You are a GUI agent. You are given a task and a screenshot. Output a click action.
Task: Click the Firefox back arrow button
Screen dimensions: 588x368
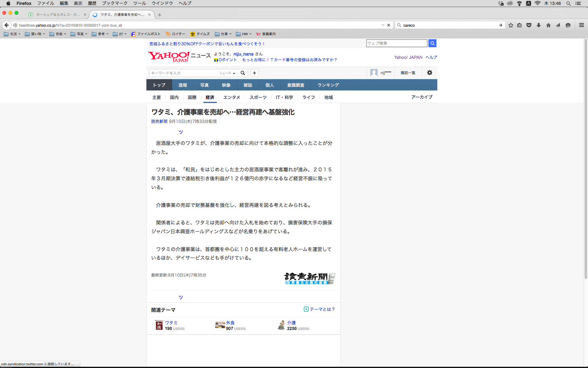click(6, 25)
